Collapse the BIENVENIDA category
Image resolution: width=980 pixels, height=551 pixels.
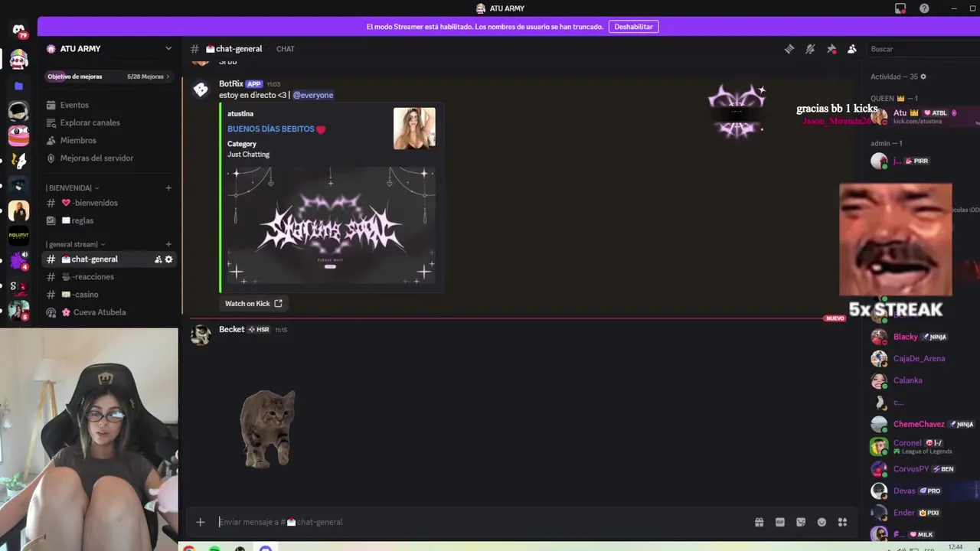(71, 187)
